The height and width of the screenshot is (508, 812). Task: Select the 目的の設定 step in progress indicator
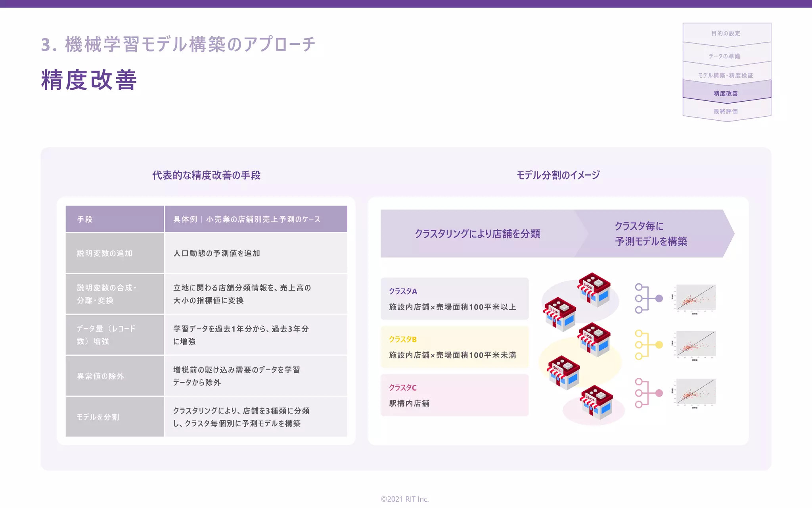[726, 33]
